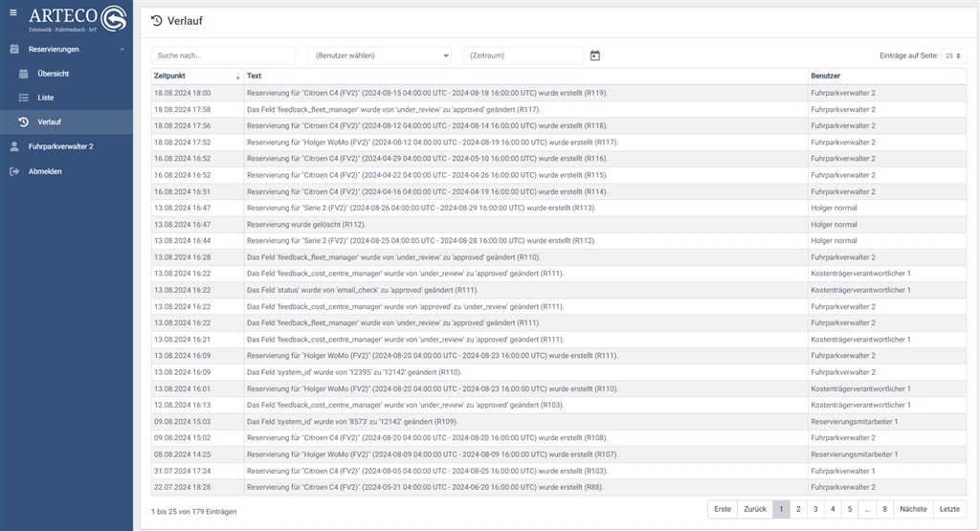Screen dimensions: 980x531
Task: Click the Suche nach search field
Action: [x=223, y=55]
